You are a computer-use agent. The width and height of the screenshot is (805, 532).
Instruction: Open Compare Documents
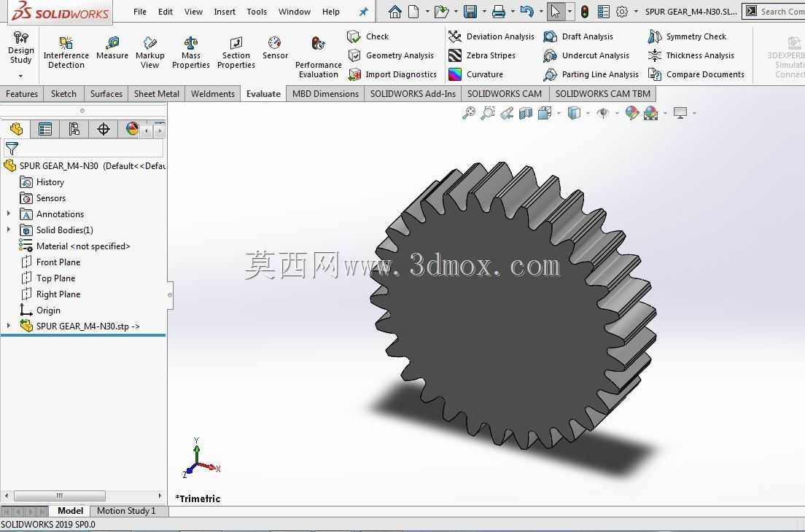pos(696,74)
